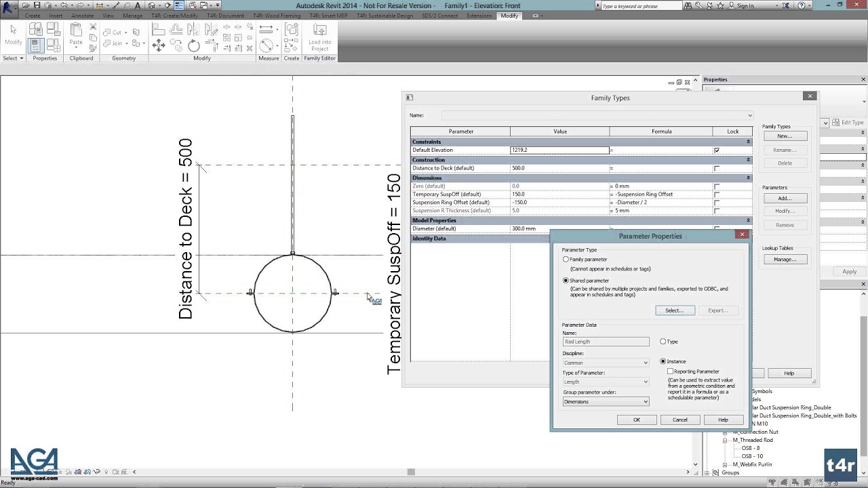Click the Cut geometry tool
Viewport: 868px width, 488px height.
(113, 32)
